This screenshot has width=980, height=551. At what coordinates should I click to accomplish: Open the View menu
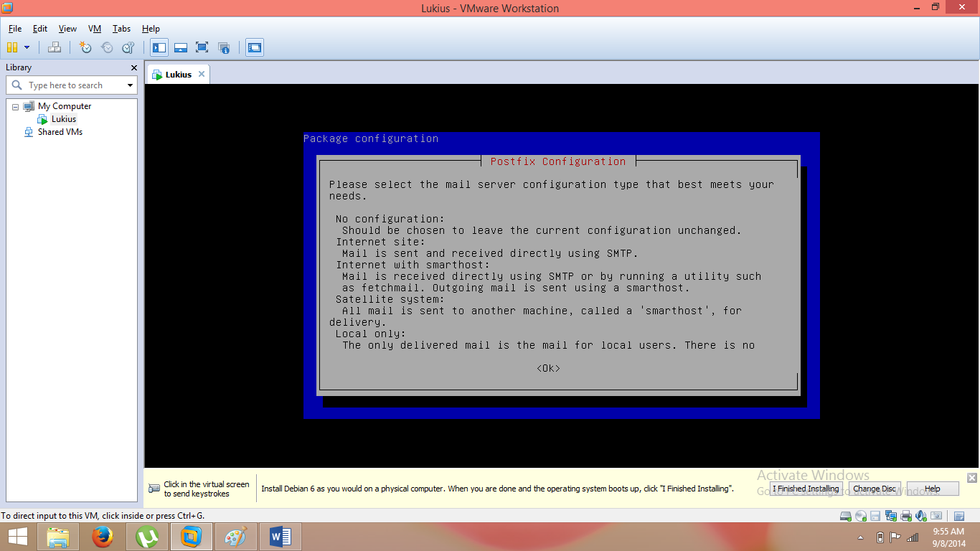pos(67,29)
